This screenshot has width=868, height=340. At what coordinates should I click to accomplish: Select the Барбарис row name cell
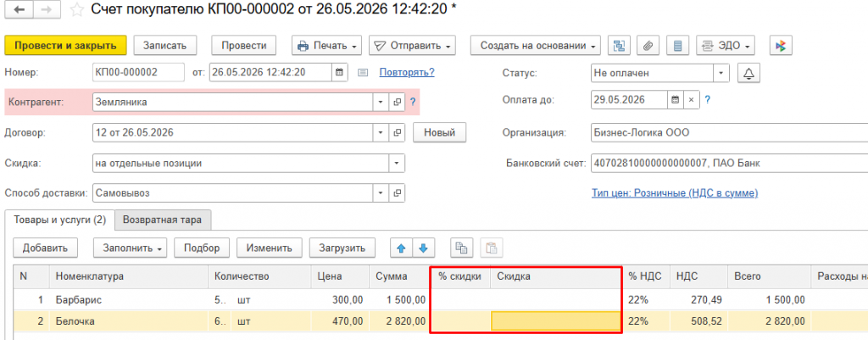tap(129, 299)
